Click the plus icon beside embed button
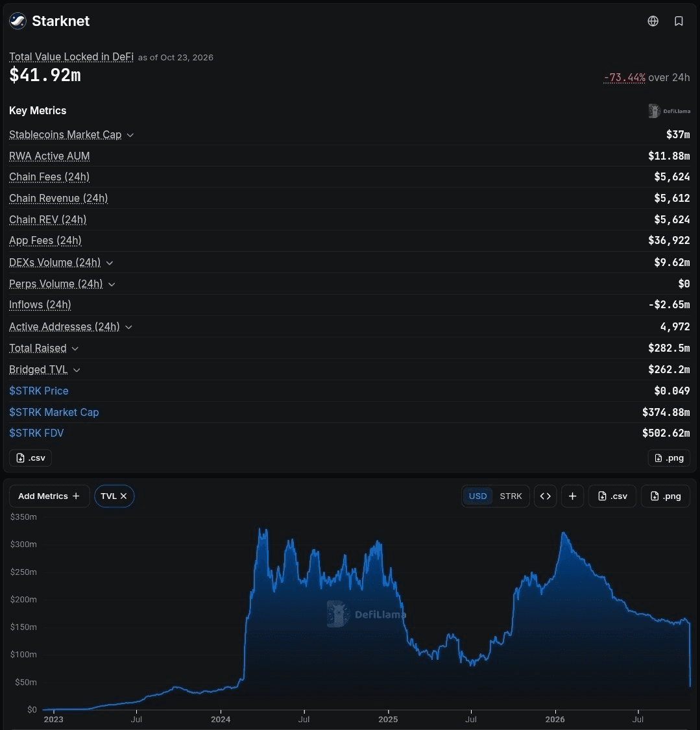The width and height of the screenshot is (700, 730). click(572, 496)
